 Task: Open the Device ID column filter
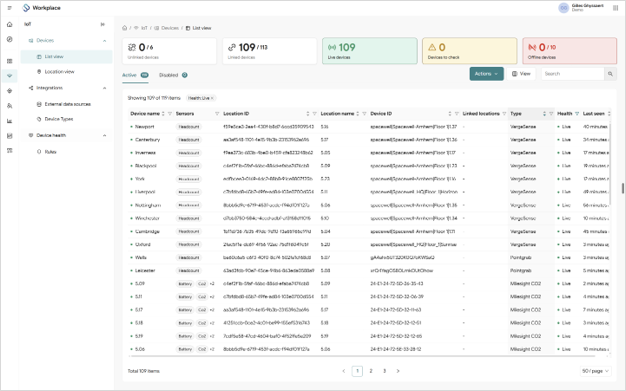457,114
